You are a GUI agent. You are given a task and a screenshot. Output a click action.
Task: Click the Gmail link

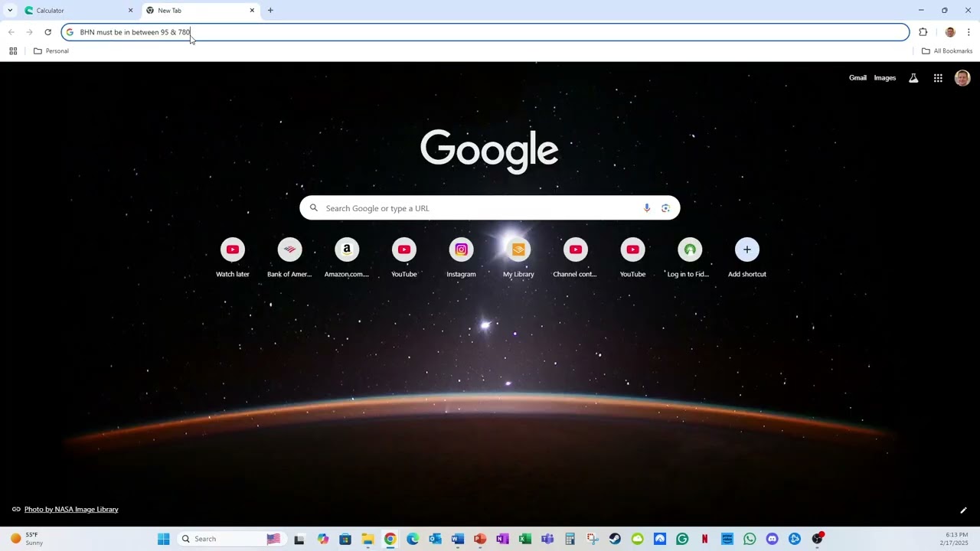[857, 78]
